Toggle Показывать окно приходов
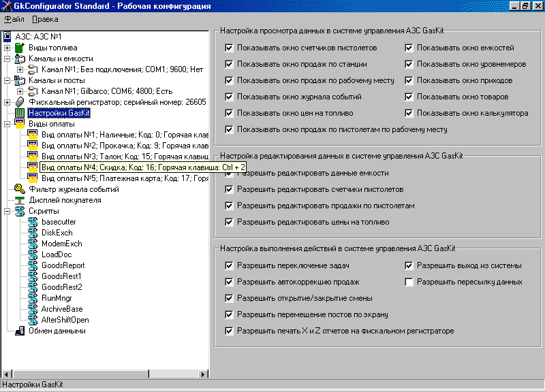This screenshot has width=545, height=392. (409, 80)
